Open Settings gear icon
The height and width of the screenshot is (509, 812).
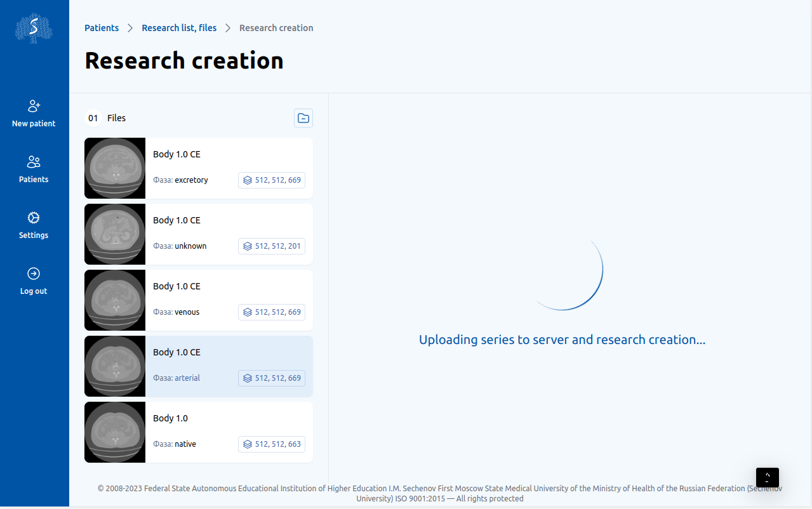[34, 218]
